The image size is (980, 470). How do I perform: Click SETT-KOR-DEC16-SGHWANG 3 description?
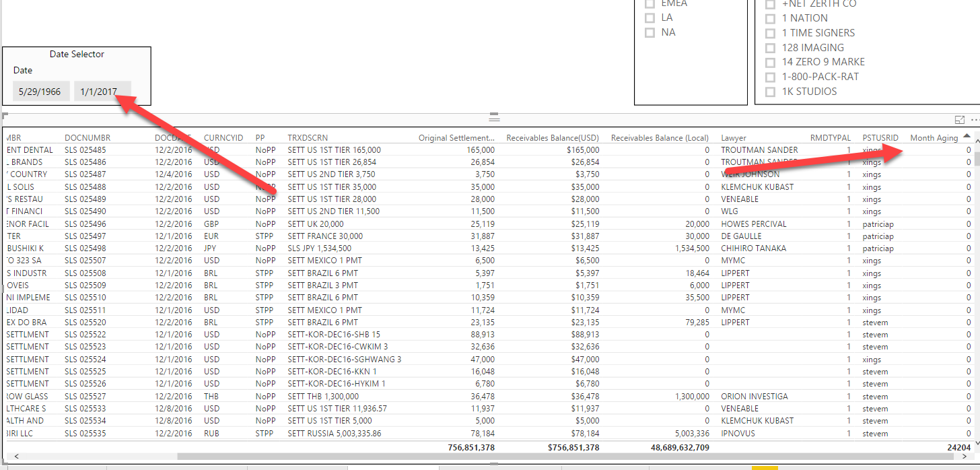tap(344, 359)
